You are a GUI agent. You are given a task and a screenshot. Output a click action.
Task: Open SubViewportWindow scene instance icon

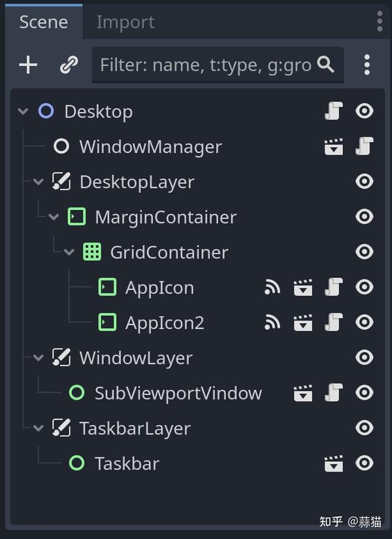click(x=303, y=393)
